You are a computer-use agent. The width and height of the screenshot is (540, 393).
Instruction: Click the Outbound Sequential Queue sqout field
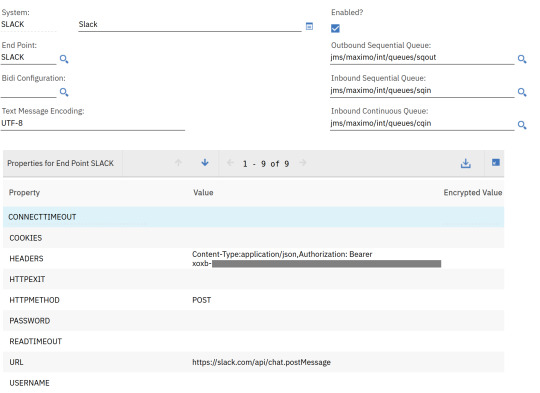(422, 58)
